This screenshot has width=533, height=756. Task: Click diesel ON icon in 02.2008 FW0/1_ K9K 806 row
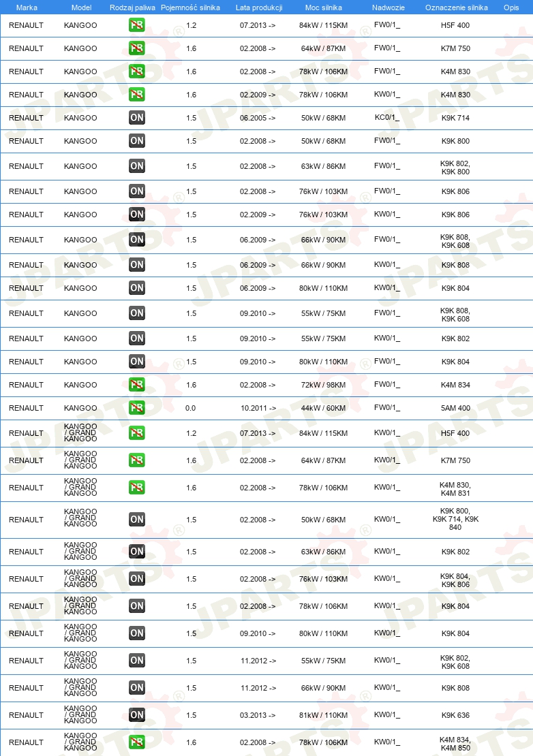click(137, 191)
